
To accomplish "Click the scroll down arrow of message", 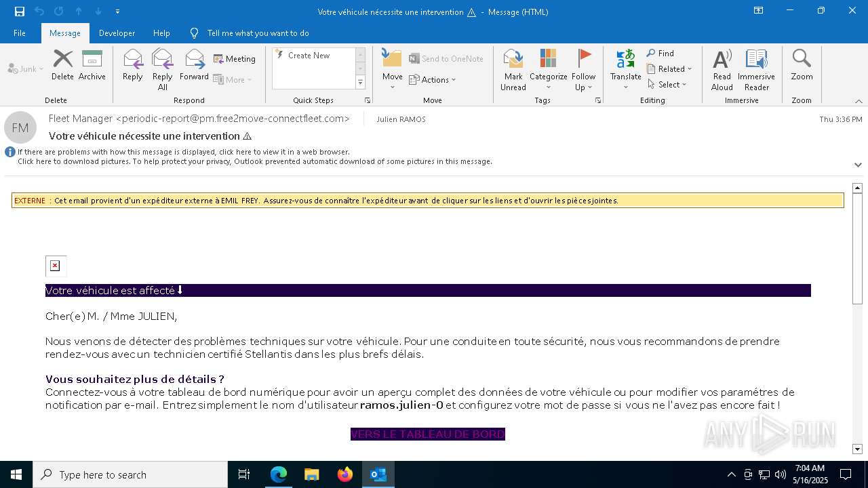I will (x=857, y=449).
